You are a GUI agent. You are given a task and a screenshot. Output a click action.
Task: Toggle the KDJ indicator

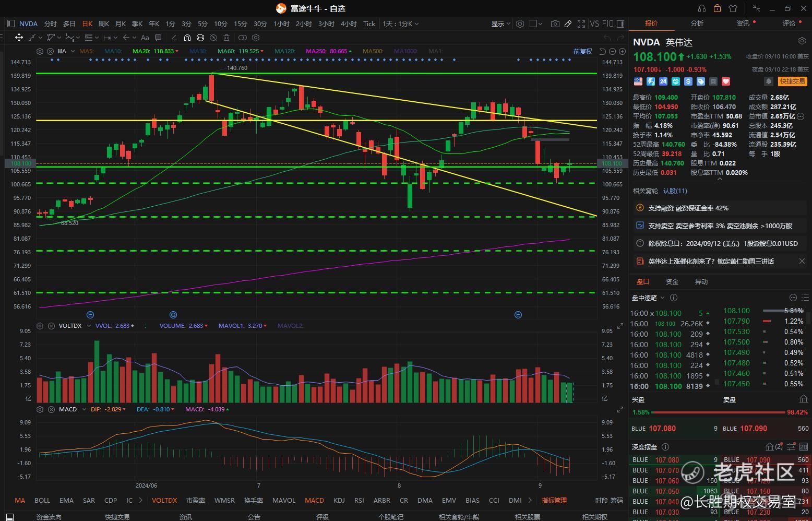[x=339, y=500]
